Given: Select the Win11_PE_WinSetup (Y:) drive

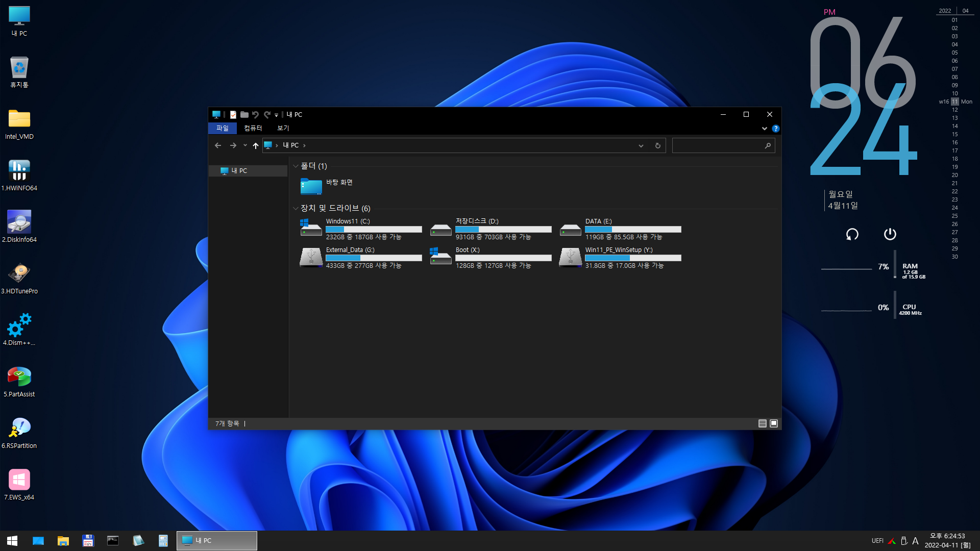Looking at the screenshot, I should pyautogui.click(x=621, y=258).
